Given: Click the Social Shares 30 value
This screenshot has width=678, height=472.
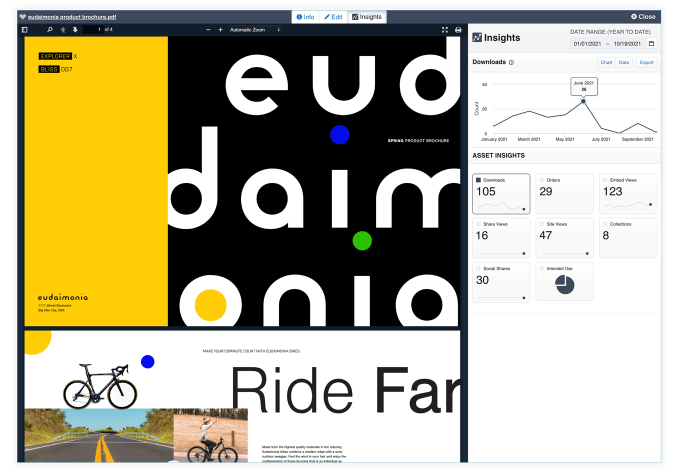Looking at the screenshot, I should click(482, 280).
